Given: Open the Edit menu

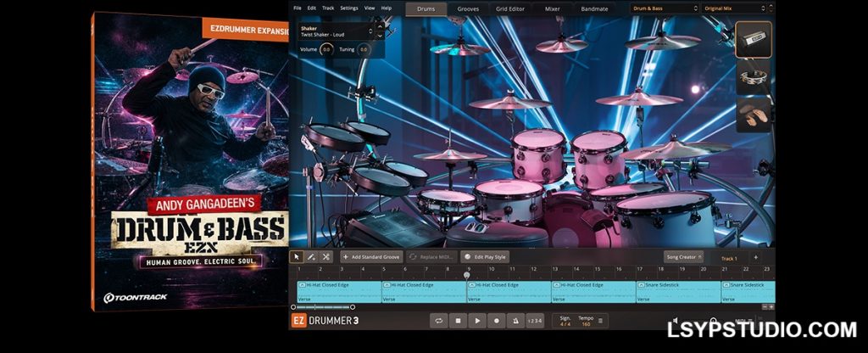Looking at the screenshot, I should pos(312,8).
